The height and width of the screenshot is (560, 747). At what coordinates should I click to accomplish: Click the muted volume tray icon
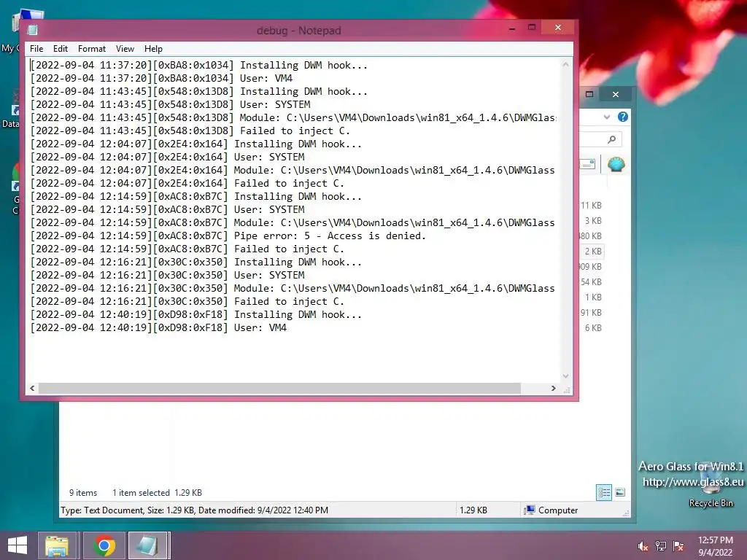tap(643, 546)
